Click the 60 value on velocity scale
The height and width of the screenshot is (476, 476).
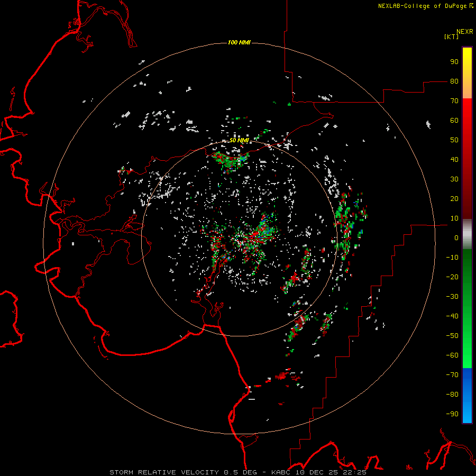point(454,121)
